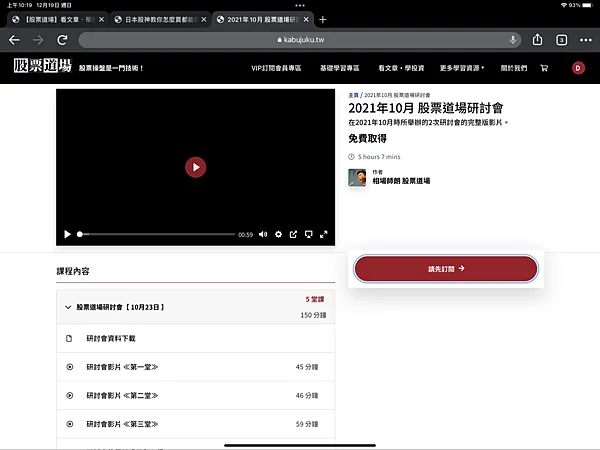Open 研討會影片≪第一堂≫ lesson
The height and width of the screenshot is (450, 600).
click(x=196, y=367)
